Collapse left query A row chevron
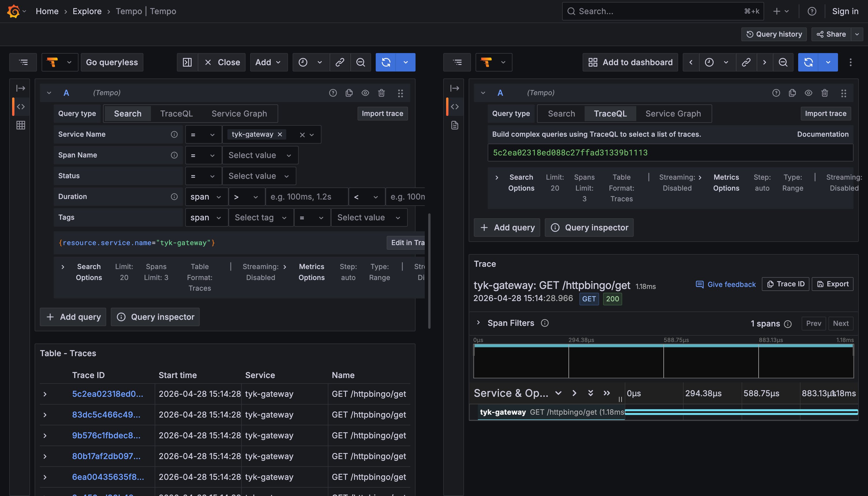Image resolution: width=868 pixels, height=496 pixels. [49, 93]
